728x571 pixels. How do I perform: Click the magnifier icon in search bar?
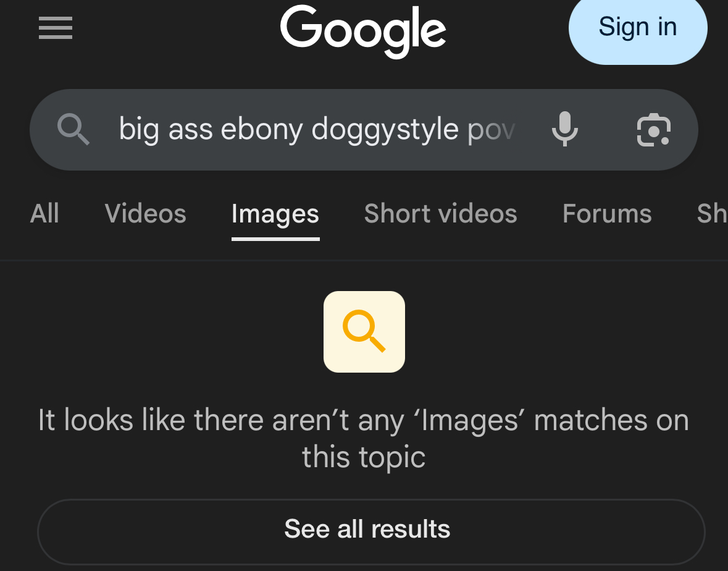click(x=73, y=130)
